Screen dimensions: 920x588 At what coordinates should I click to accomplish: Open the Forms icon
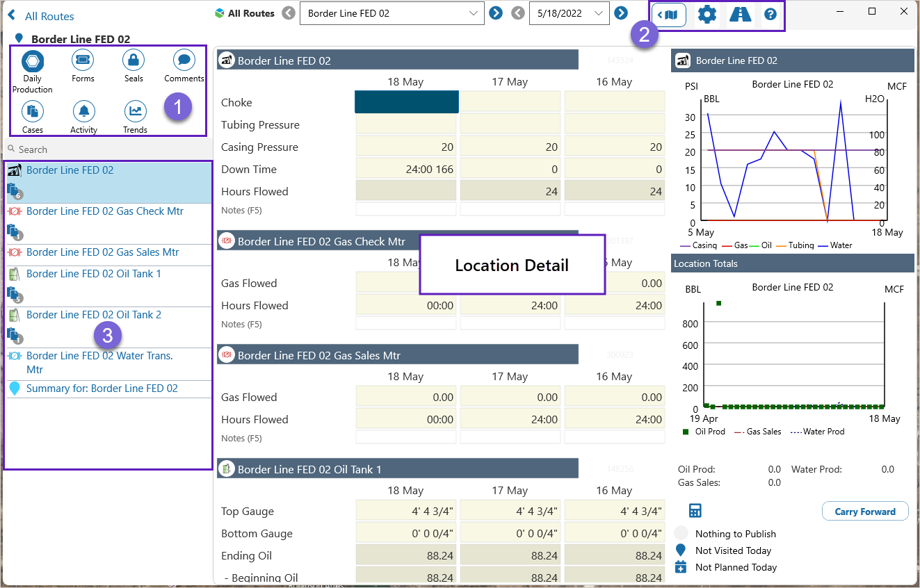[83, 60]
